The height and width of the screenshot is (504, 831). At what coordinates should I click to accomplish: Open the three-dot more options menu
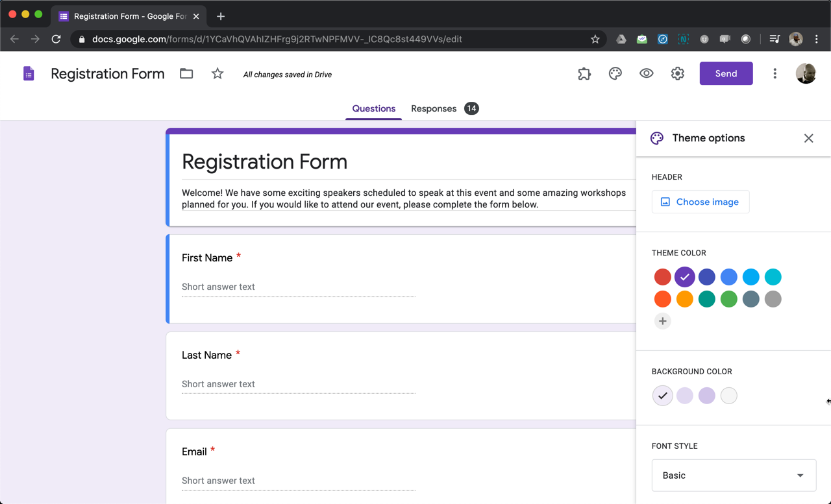[775, 74]
